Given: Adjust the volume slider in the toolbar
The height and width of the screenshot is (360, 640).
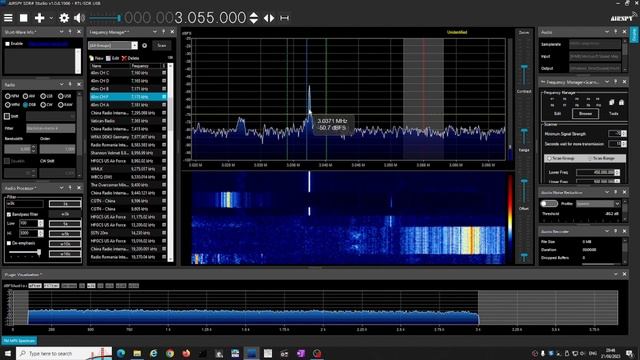Looking at the screenshot, I should (105, 18).
